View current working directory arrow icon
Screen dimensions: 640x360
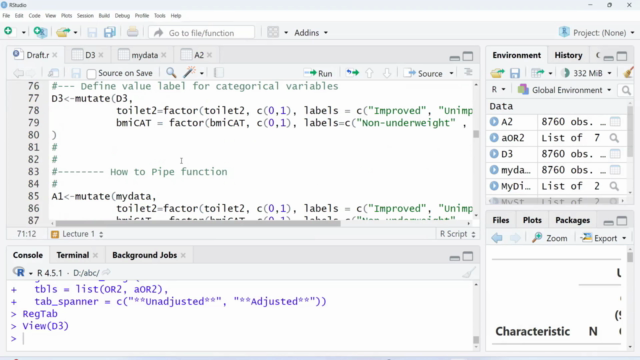point(107,272)
